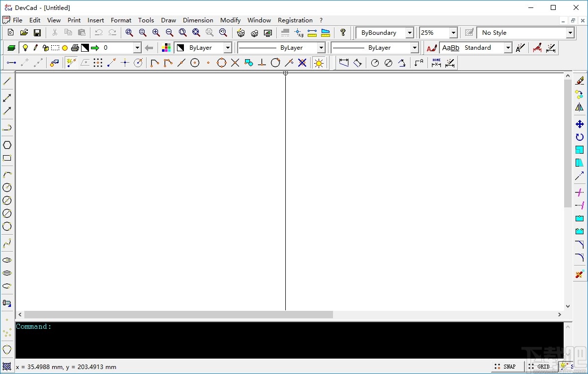This screenshot has width=588, height=374.
Task: Disable all object snaps blue X
Action: point(302,63)
